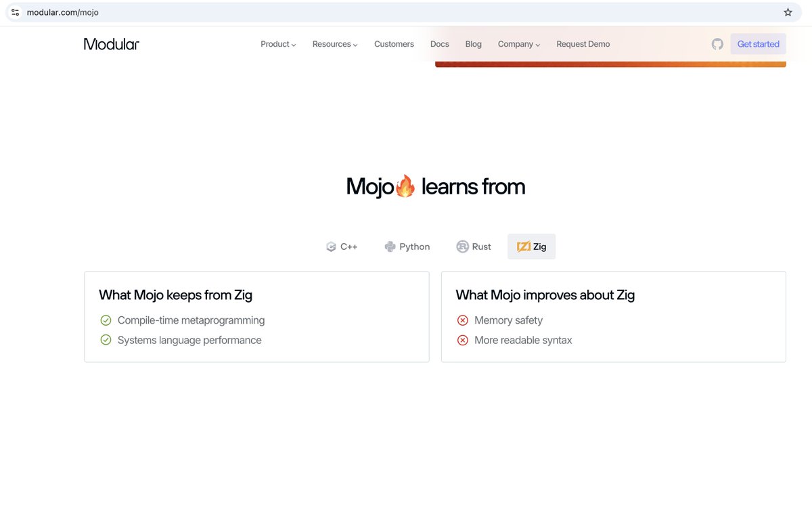This screenshot has height=520, width=812.
Task: Click green check beside Systems language performance
Action: (x=106, y=340)
